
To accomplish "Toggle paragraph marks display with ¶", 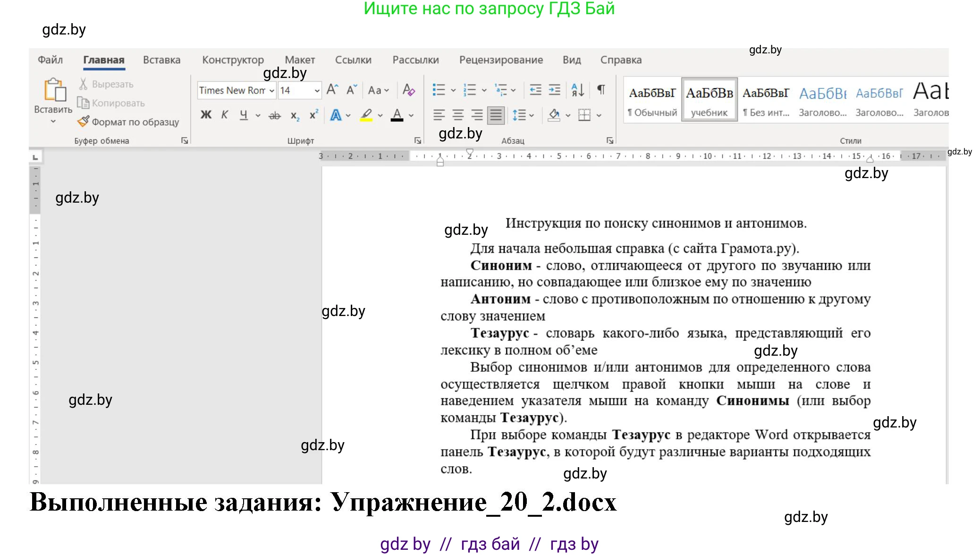I will click(x=600, y=90).
